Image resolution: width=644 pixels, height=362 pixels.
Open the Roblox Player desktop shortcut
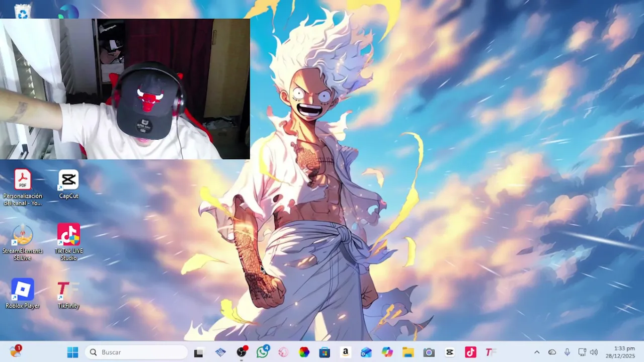point(23,294)
